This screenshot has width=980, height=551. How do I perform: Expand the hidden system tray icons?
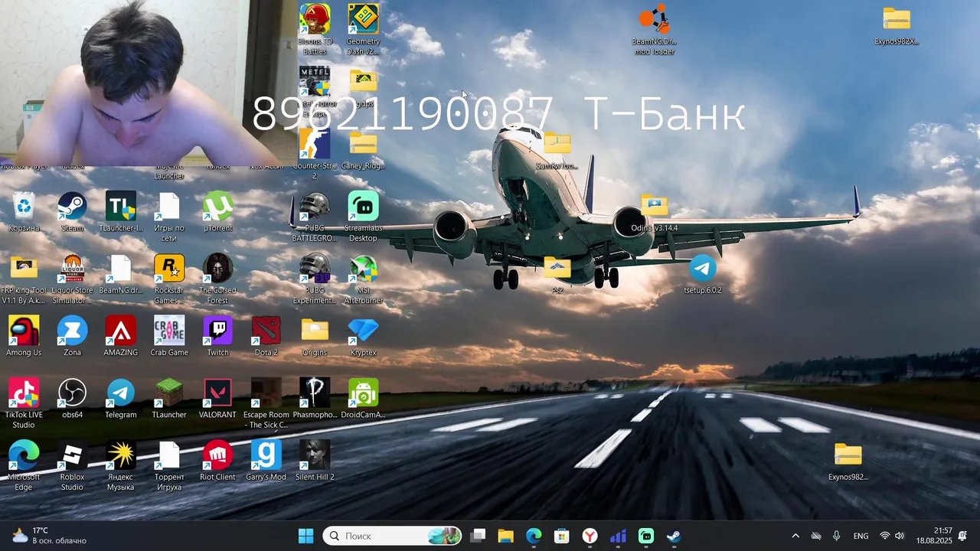795,536
